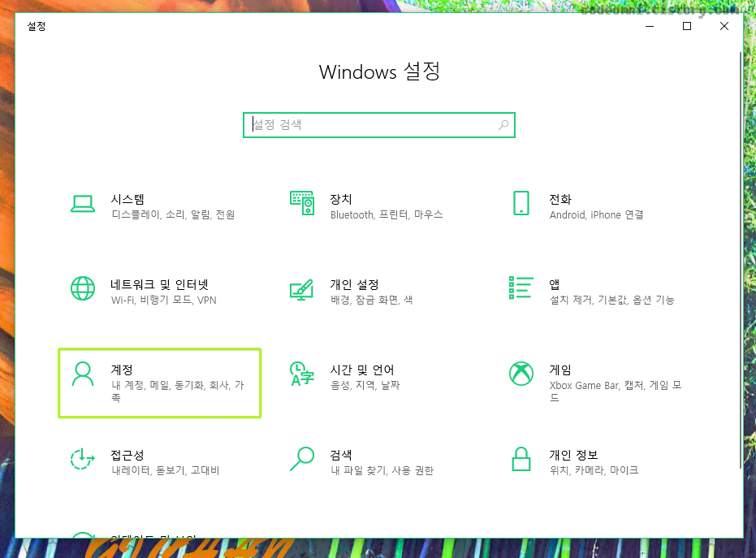Click the 장치 keyboard and speaker icon
The height and width of the screenshot is (558, 756).
coord(302,203)
